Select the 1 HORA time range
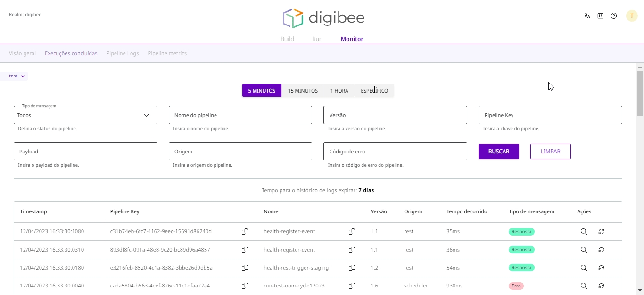644x295 pixels. 339,91
